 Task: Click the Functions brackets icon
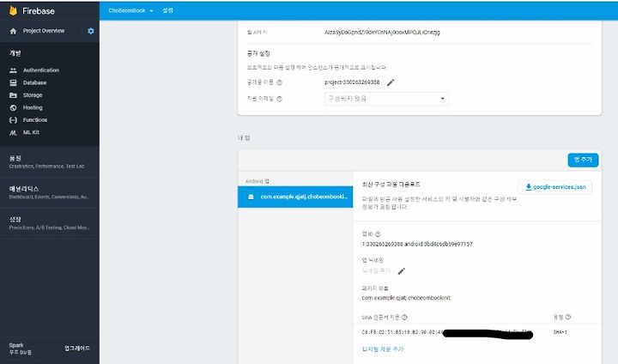tap(13, 120)
